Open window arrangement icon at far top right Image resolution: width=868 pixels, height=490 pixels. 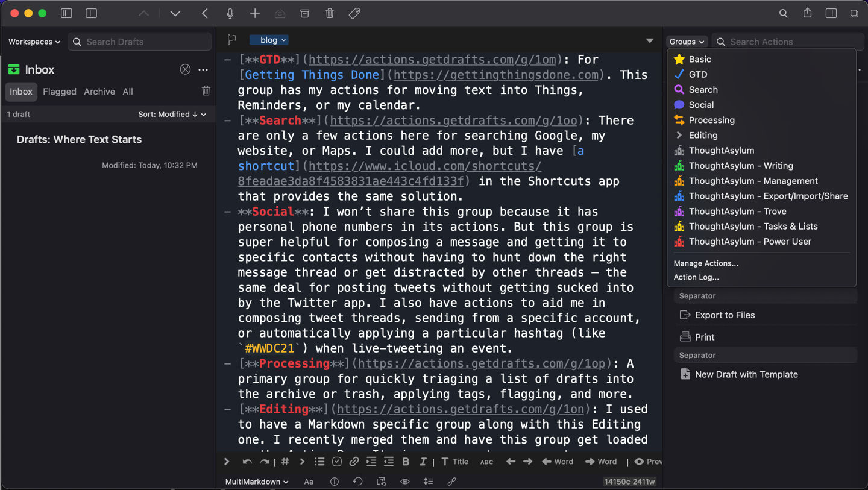[854, 13]
